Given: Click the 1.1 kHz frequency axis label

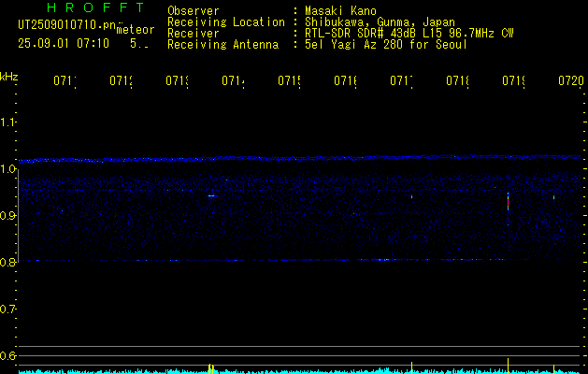Looking at the screenshot, I should click(x=7, y=122).
